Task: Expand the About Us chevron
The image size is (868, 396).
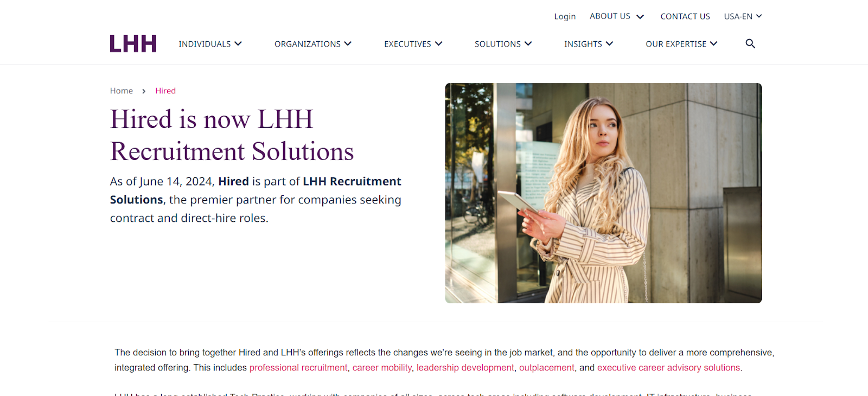Action: [640, 17]
